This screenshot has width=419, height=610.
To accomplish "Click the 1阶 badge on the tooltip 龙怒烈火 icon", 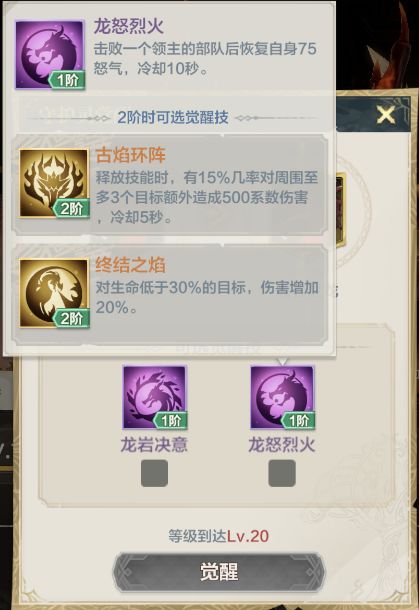I will click(x=67, y=81).
